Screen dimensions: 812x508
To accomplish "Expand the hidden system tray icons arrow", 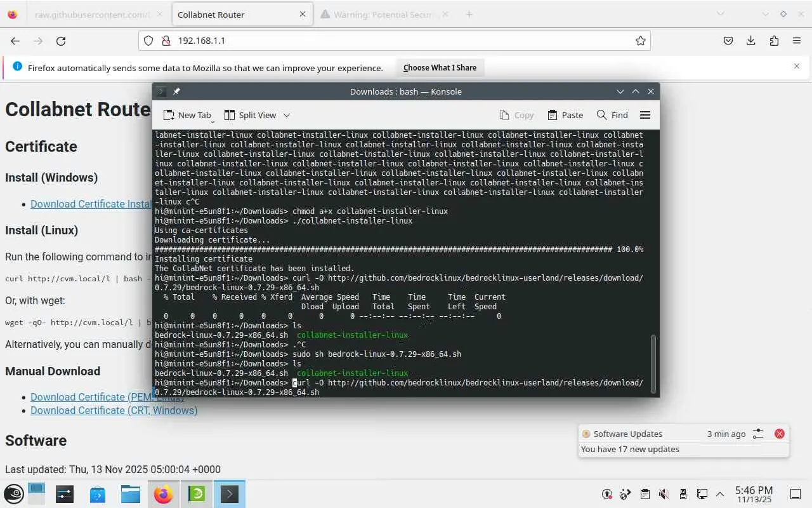I will coord(720,494).
